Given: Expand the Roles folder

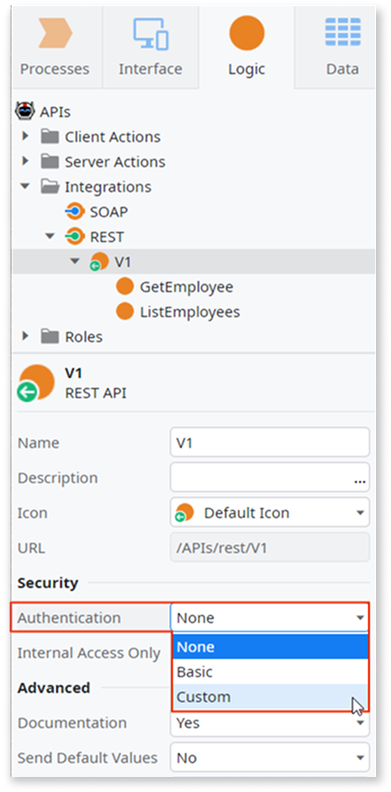Looking at the screenshot, I should 26,336.
